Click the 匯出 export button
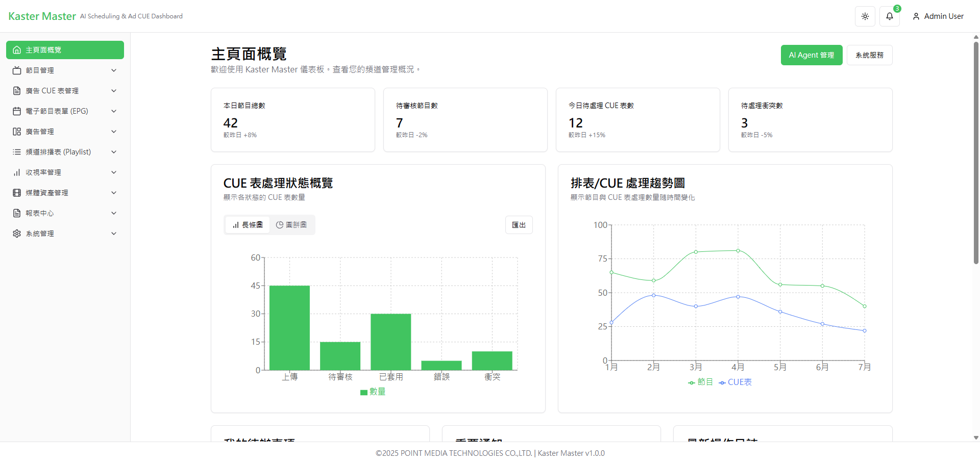The height and width of the screenshot is (464, 980). 519,225
